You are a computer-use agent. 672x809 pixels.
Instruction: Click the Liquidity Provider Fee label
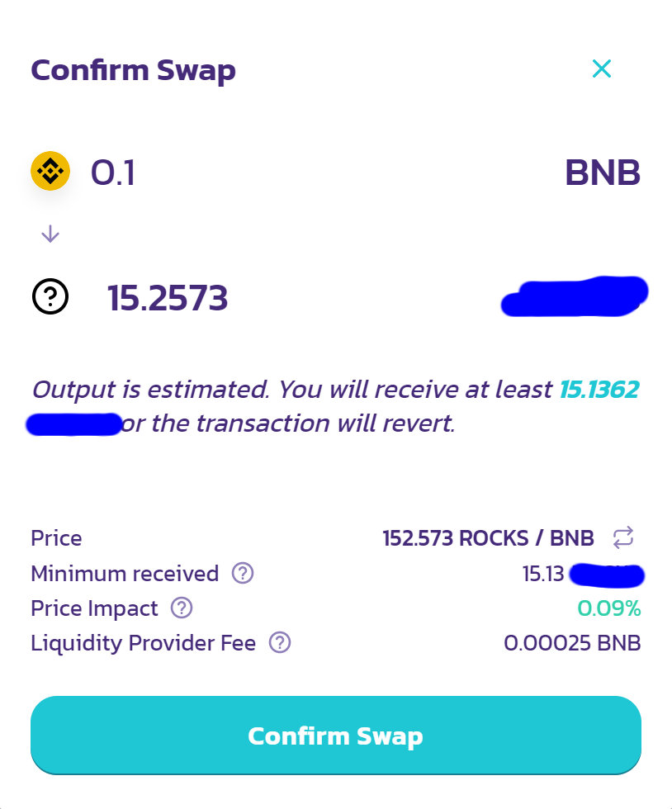tap(143, 643)
